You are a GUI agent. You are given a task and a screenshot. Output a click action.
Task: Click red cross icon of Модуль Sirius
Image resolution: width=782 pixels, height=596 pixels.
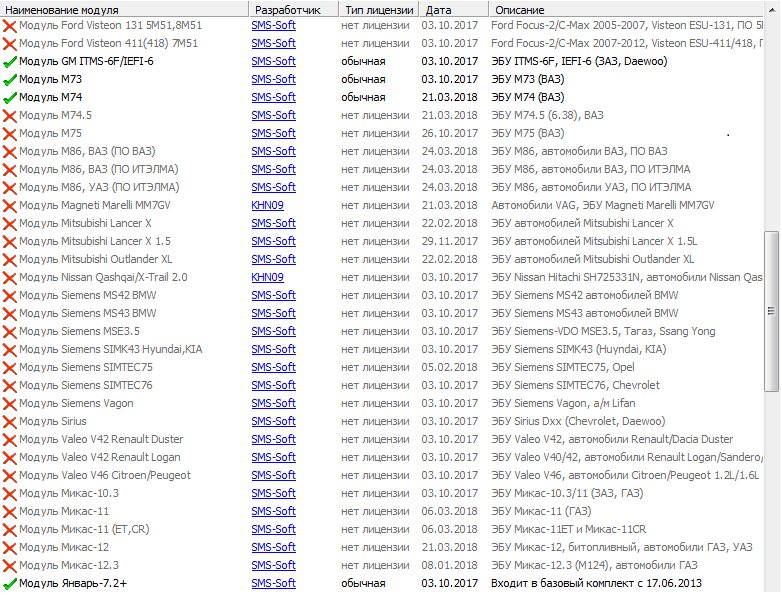[x=10, y=422]
